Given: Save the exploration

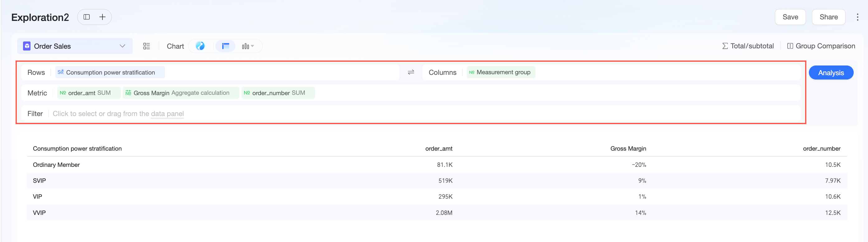Looking at the screenshot, I should pos(790,17).
